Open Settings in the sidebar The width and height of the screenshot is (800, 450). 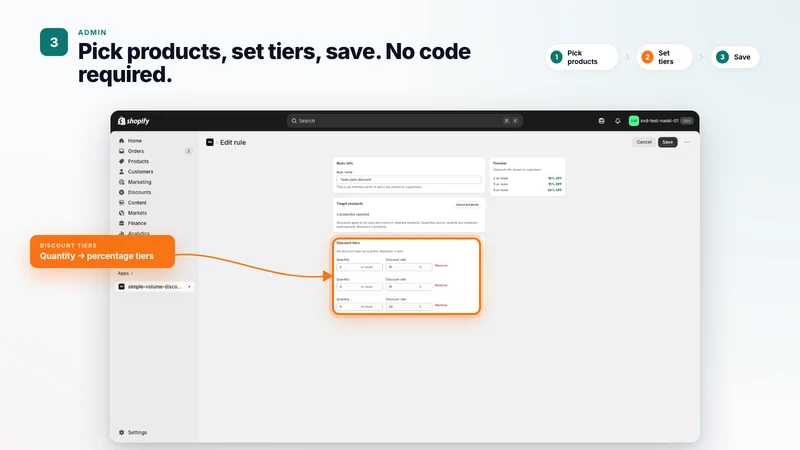[x=137, y=432]
